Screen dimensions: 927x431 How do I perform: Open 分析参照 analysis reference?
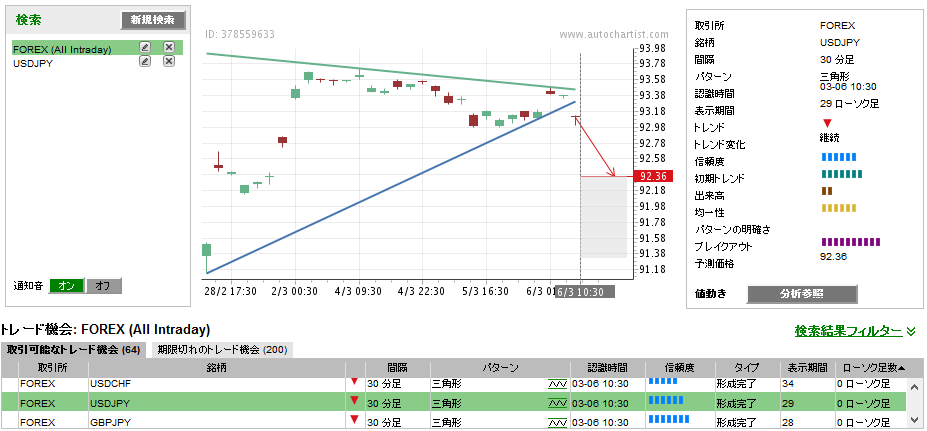click(815, 294)
